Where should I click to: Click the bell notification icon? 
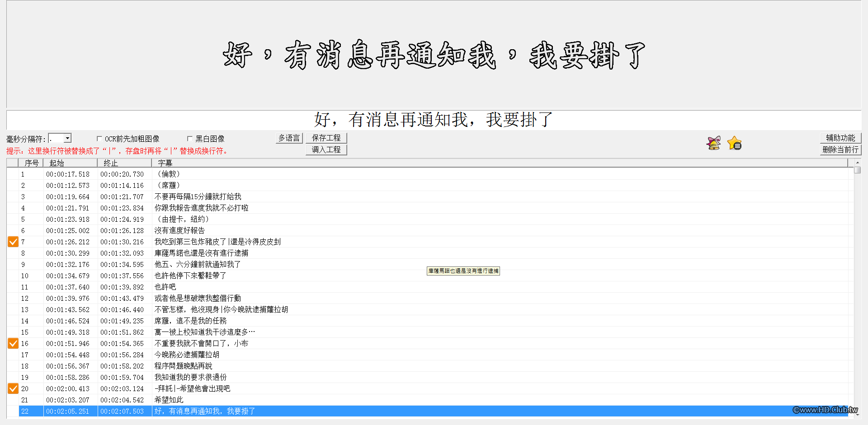713,142
